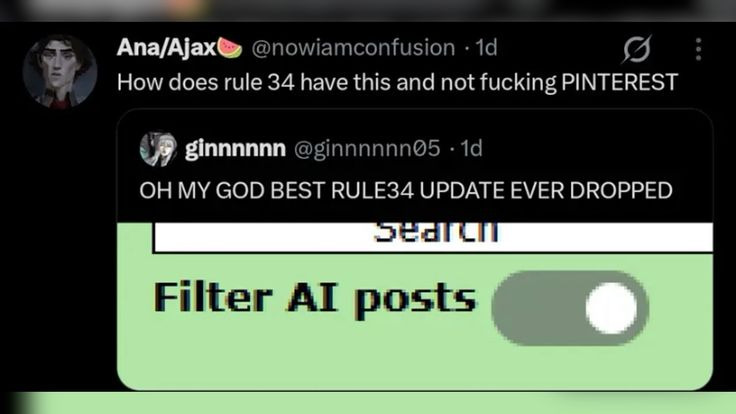Click the white knob of the toggle
This screenshot has width=736, height=414.
pos(611,308)
